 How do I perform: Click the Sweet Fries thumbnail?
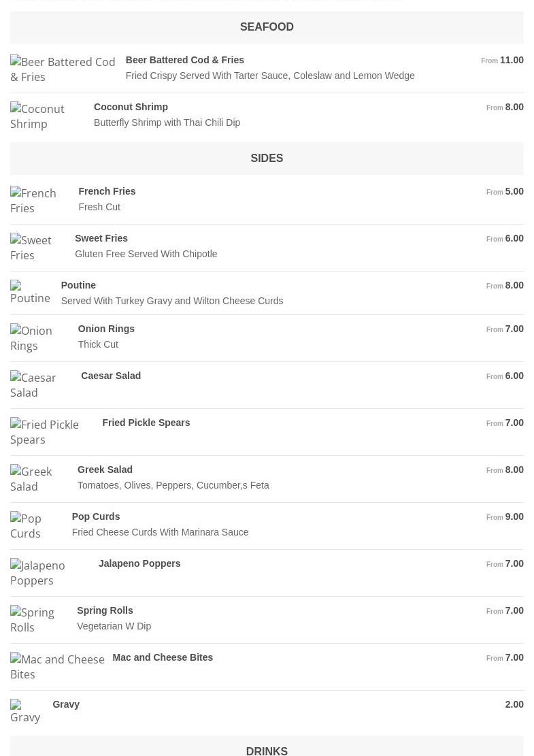[x=37, y=248]
